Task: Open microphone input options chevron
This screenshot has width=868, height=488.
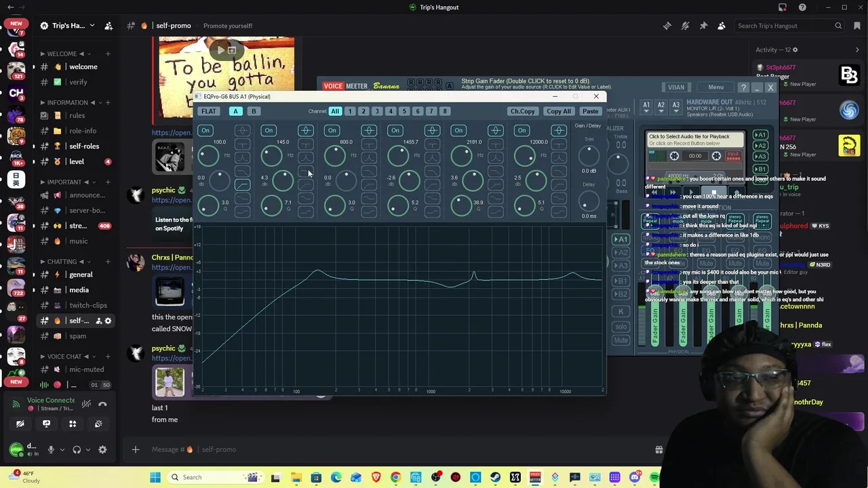Action: click(62, 449)
